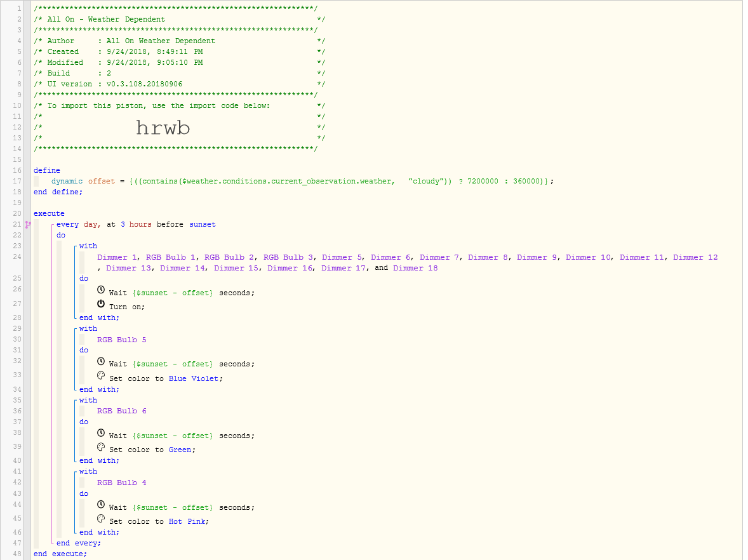Select device Dimmer 10
Viewport: 748px width, 560px height.
[588, 257]
